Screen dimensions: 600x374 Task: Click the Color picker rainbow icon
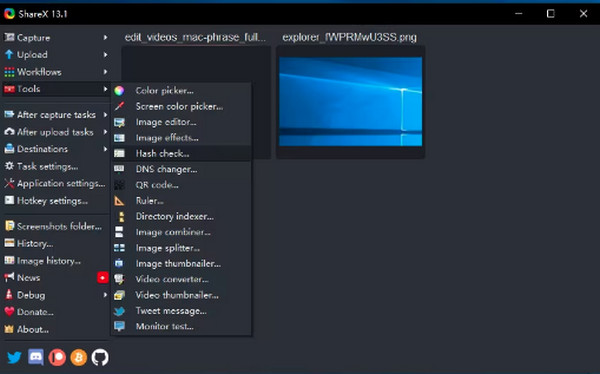tap(119, 91)
